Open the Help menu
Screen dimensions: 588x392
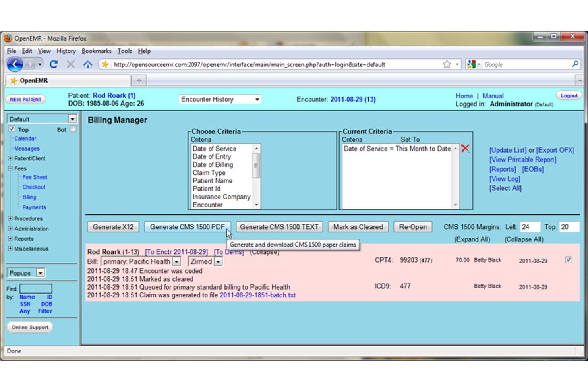(144, 51)
